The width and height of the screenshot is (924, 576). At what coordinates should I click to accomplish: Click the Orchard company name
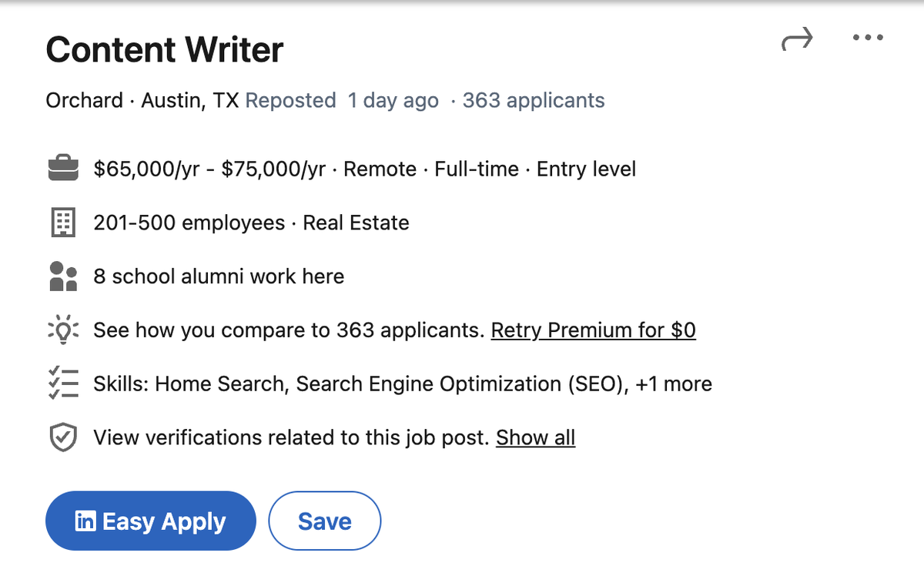(84, 101)
